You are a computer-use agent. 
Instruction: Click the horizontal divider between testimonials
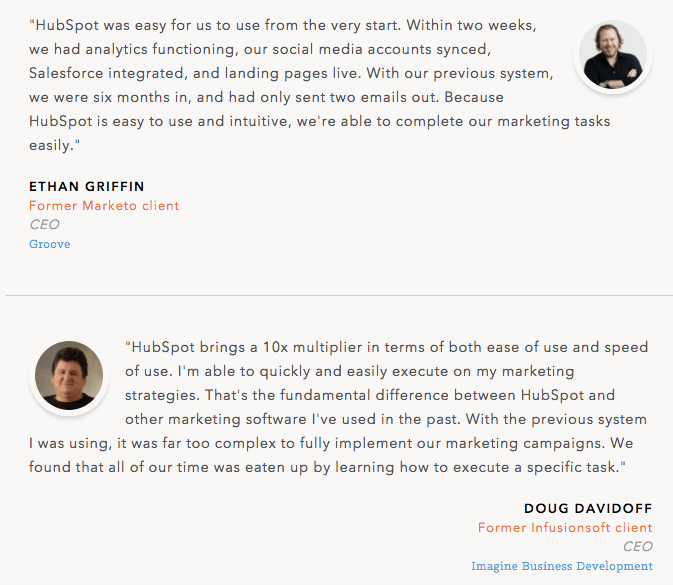(x=336, y=295)
